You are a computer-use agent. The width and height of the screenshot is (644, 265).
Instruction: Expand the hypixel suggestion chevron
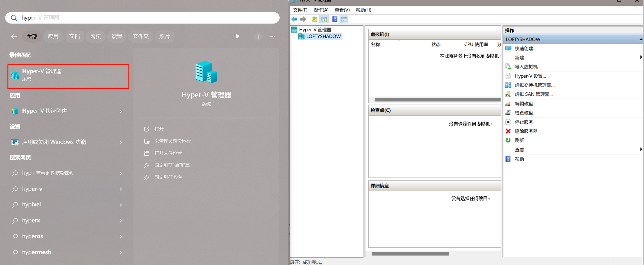(121, 205)
